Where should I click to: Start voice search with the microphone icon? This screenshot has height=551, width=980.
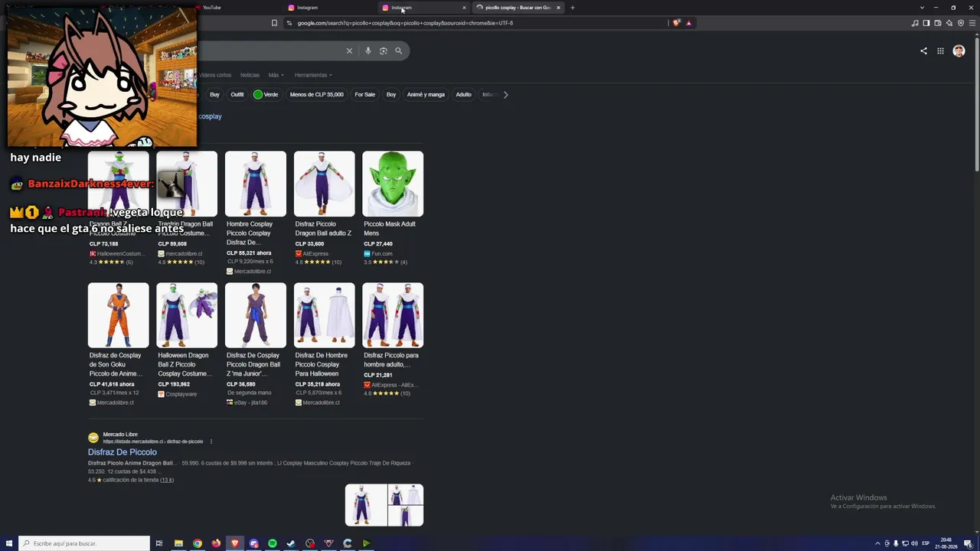click(368, 51)
